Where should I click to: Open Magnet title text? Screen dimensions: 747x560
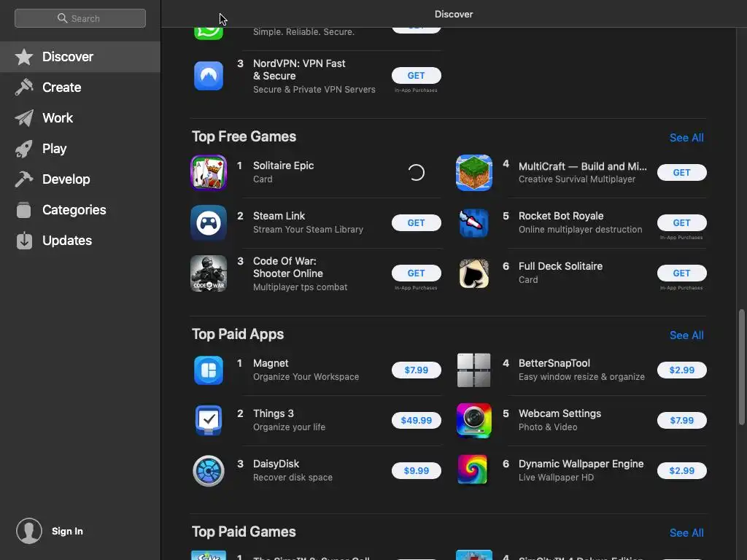pyautogui.click(x=271, y=363)
